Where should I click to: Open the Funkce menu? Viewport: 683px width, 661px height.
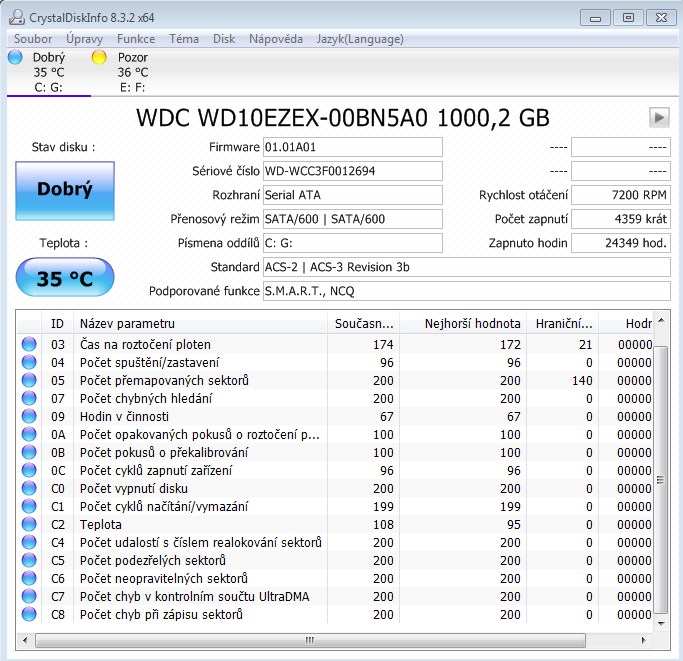pyautogui.click(x=136, y=39)
